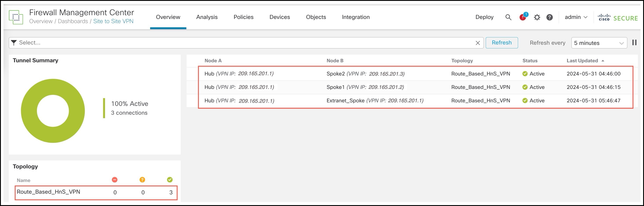The height and width of the screenshot is (206, 644).
Task: Click the green Active icon for Extranet_Spoke row
Action: tap(525, 100)
